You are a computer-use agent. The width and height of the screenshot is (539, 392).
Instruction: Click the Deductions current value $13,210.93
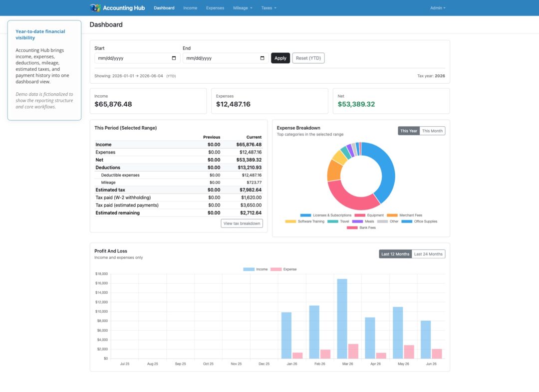tap(250, 168)
